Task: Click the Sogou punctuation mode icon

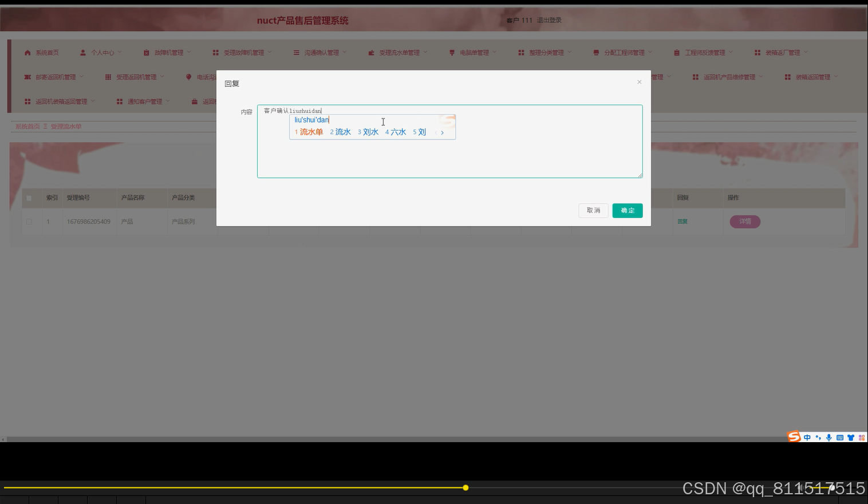Action: click(818, 437)
